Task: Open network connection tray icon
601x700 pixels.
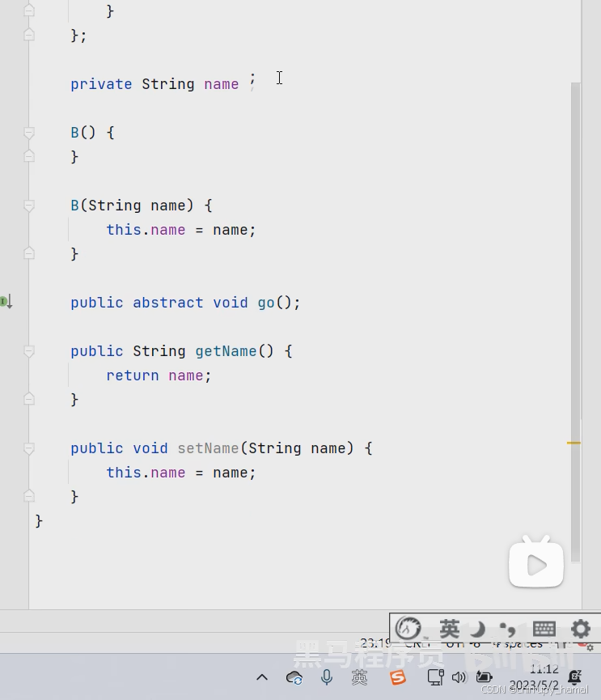Action: [x=435, y=677]
